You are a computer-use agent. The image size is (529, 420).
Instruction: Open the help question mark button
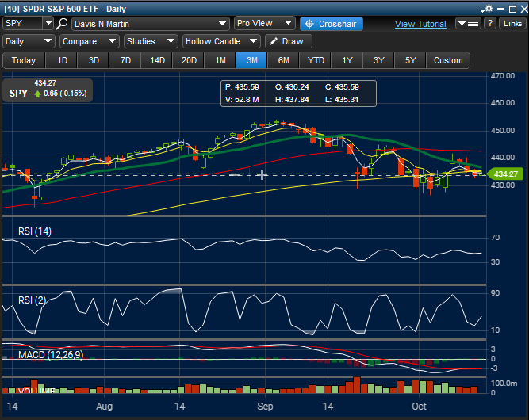(x=490, y=24)
